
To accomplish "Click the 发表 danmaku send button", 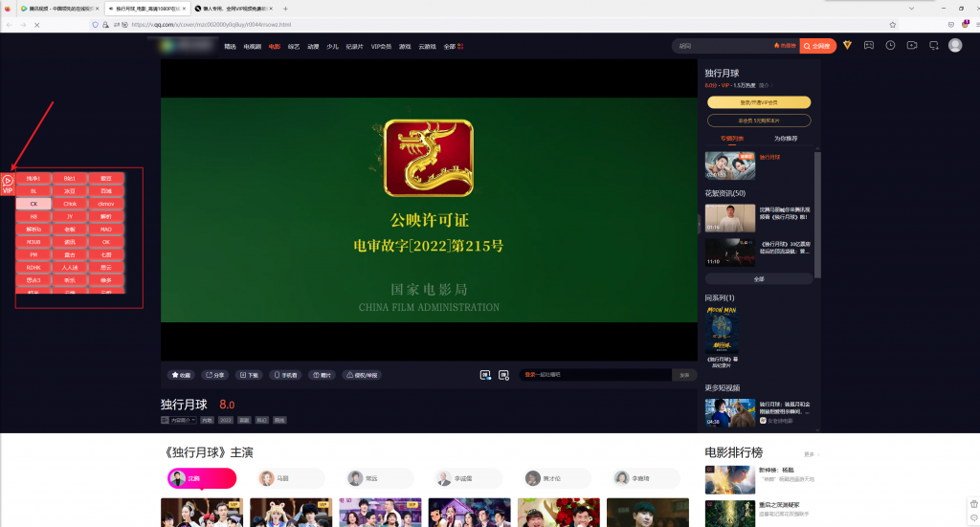I will [x=684, y=375].
